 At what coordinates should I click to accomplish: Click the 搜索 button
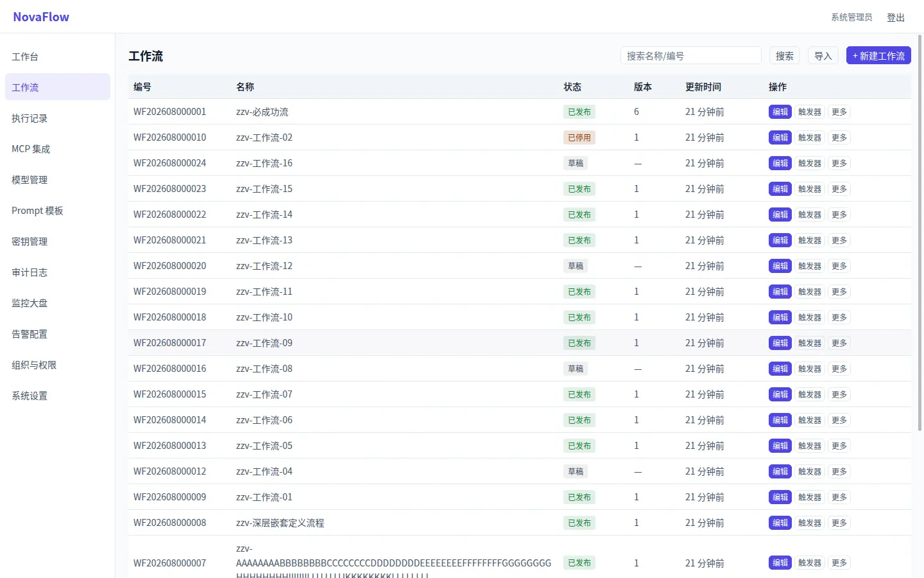point(784,56)
